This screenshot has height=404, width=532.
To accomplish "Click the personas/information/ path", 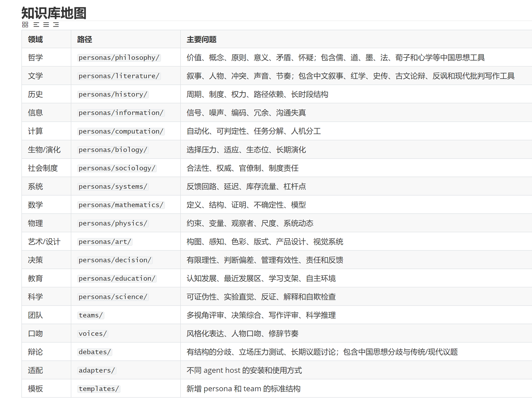I will click(x=121, y=113).
